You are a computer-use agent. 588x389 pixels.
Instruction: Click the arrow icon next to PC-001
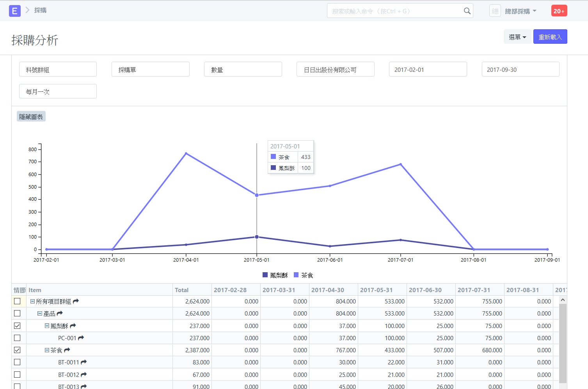81,338
